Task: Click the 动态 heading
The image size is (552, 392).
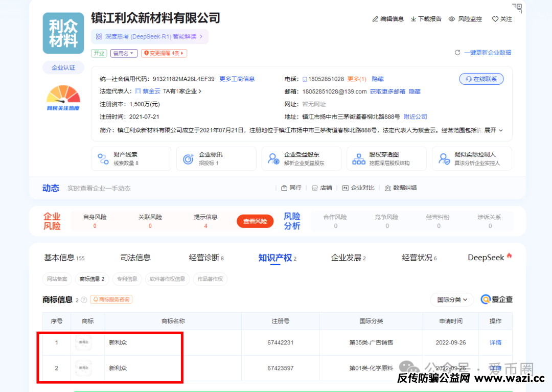Action: click(51, 188)
